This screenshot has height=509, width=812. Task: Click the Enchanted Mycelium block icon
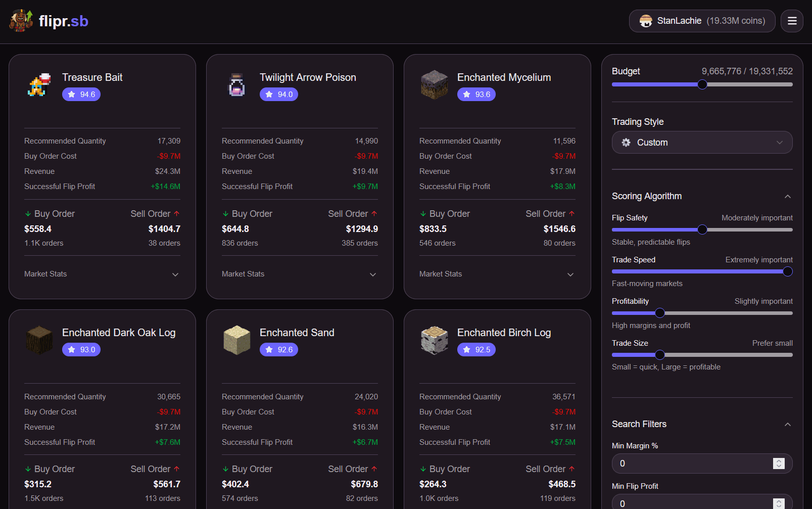click(435, 85)
